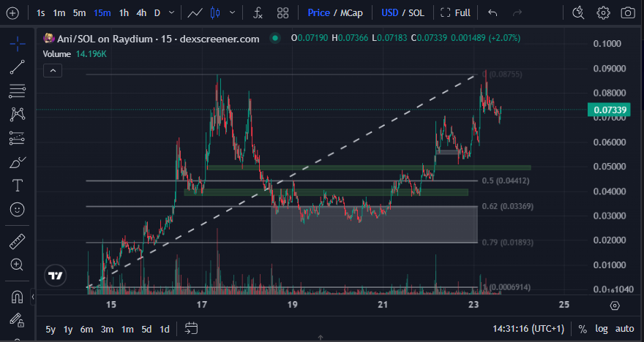
Task: Collapse the indicator legend chevron
Action: point(53,71)
